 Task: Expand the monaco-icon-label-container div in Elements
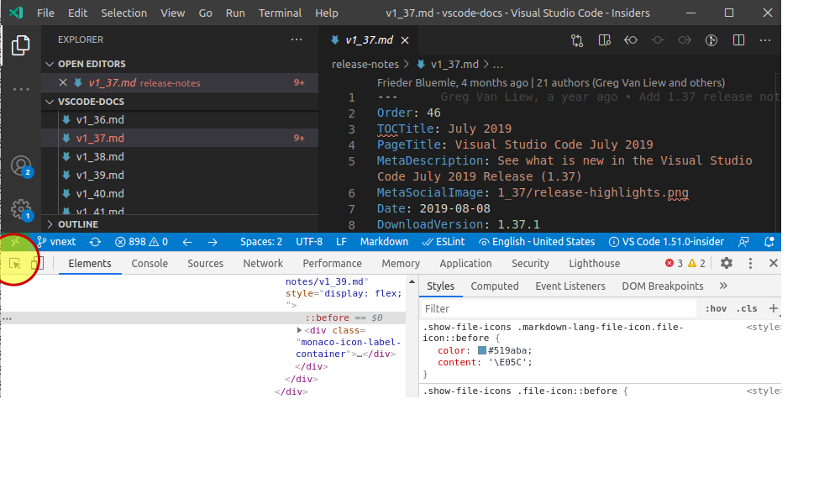(x=300, y=328)
